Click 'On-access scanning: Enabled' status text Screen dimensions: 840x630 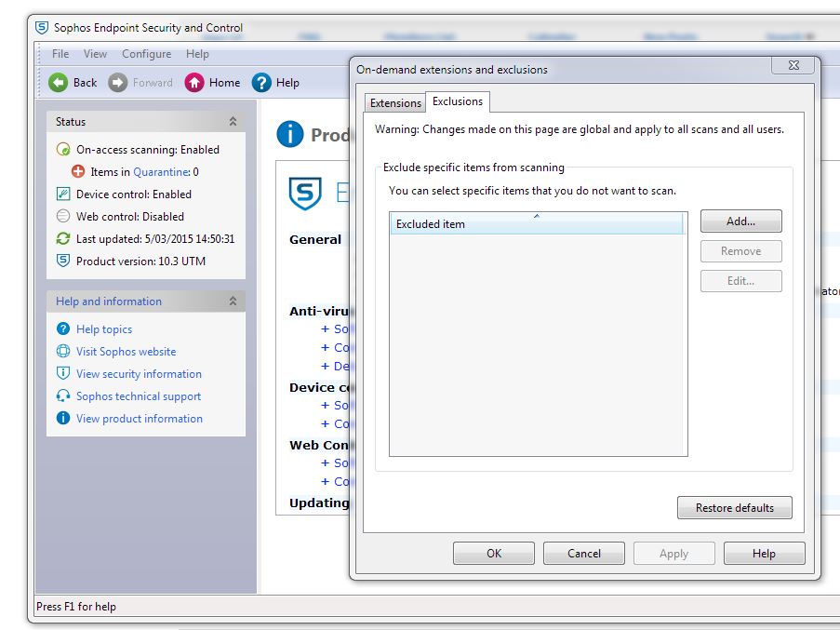pyautogui.click(x=148, y=150)
